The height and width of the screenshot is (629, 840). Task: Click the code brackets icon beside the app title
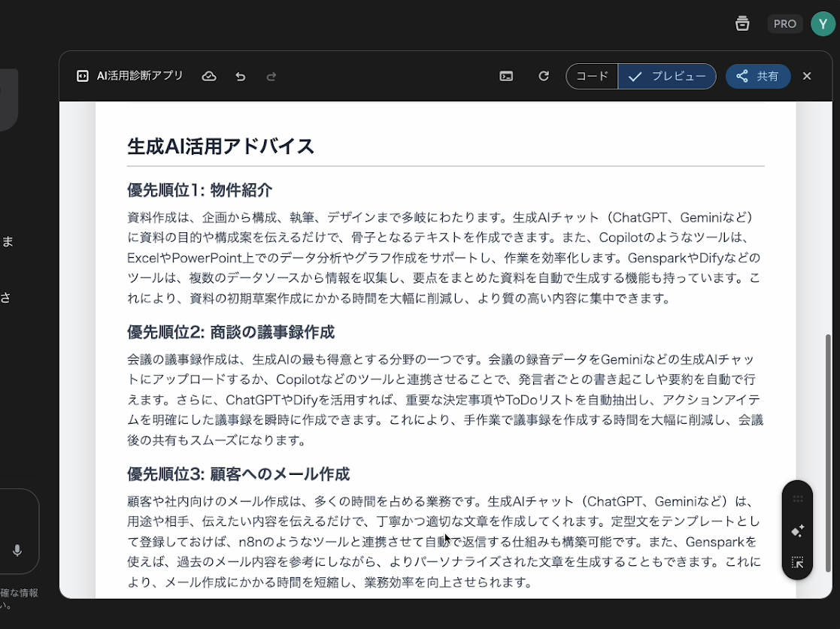[x=83, y=76]
